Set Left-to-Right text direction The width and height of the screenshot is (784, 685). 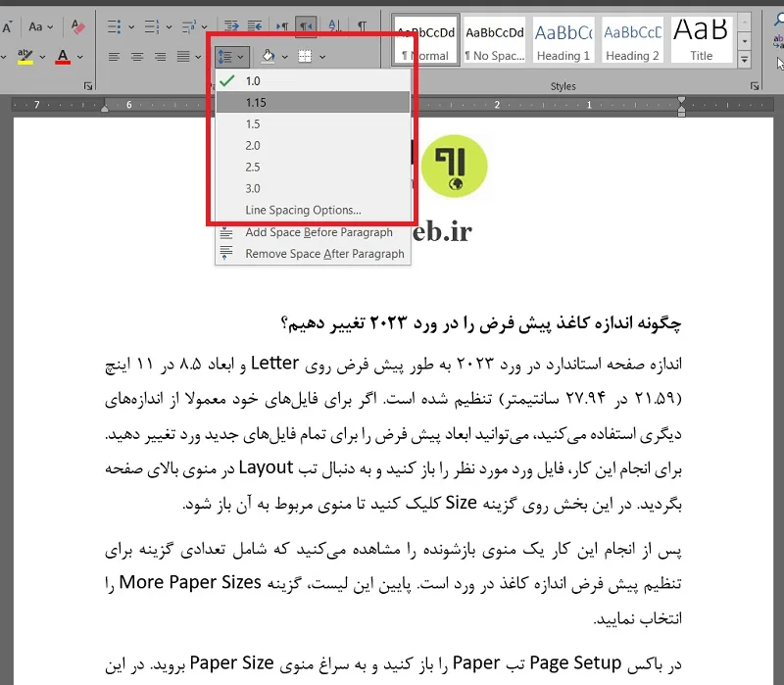coord(282,26)
